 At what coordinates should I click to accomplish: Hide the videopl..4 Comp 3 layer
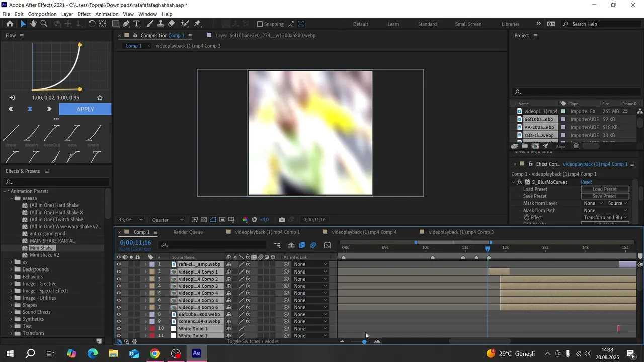[x=119, y=286]
